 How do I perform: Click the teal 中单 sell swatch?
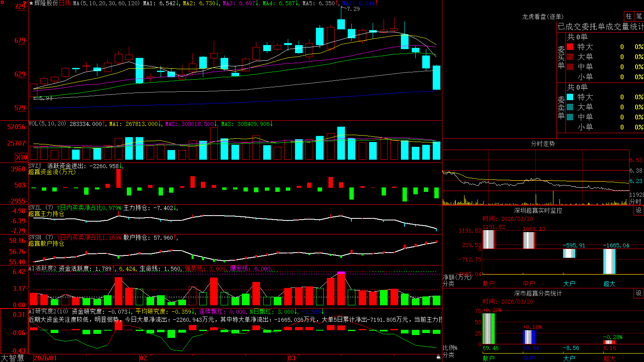570,117
